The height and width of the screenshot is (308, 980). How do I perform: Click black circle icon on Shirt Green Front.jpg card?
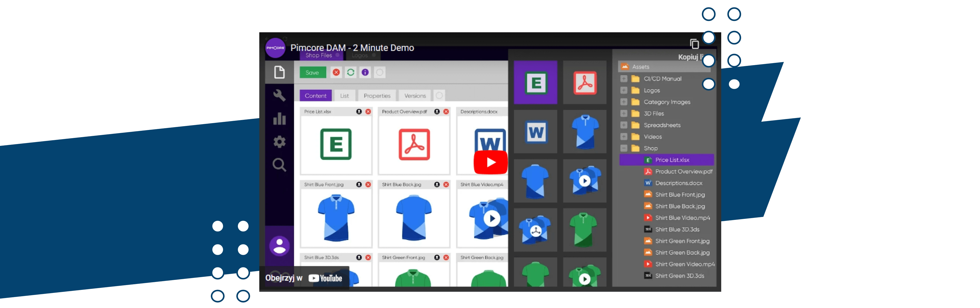pyautogui.click(x=437, y=258)
